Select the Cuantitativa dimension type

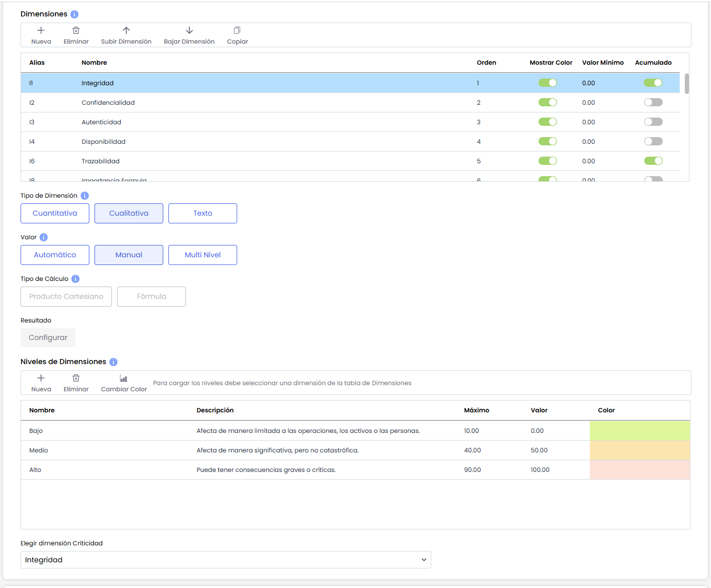[55, 214]
